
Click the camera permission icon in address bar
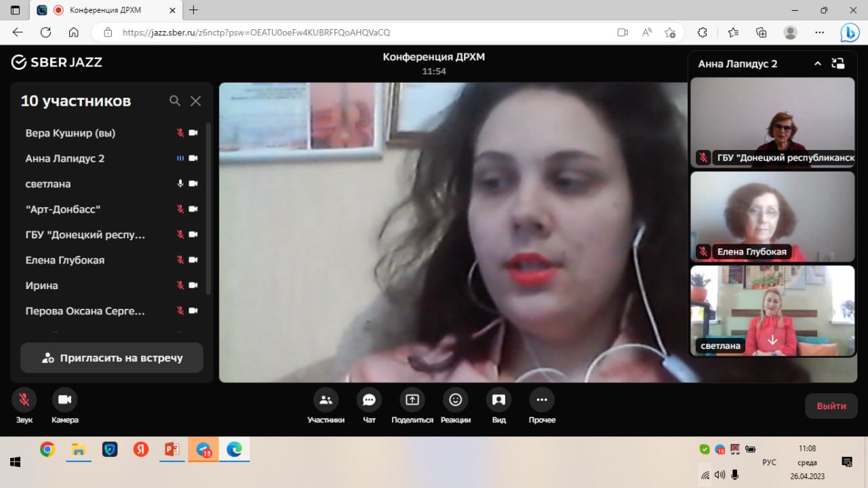[623, 33]
